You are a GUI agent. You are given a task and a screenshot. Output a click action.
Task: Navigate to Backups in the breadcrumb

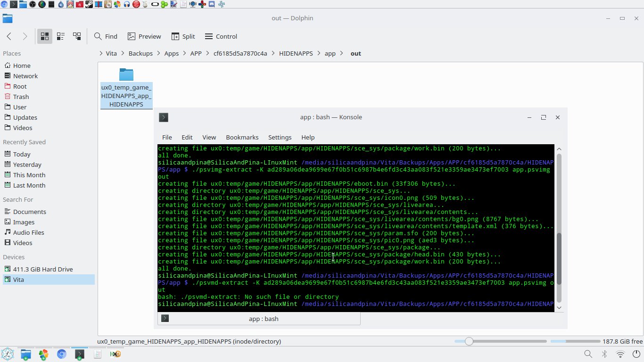tap(140, 53)
